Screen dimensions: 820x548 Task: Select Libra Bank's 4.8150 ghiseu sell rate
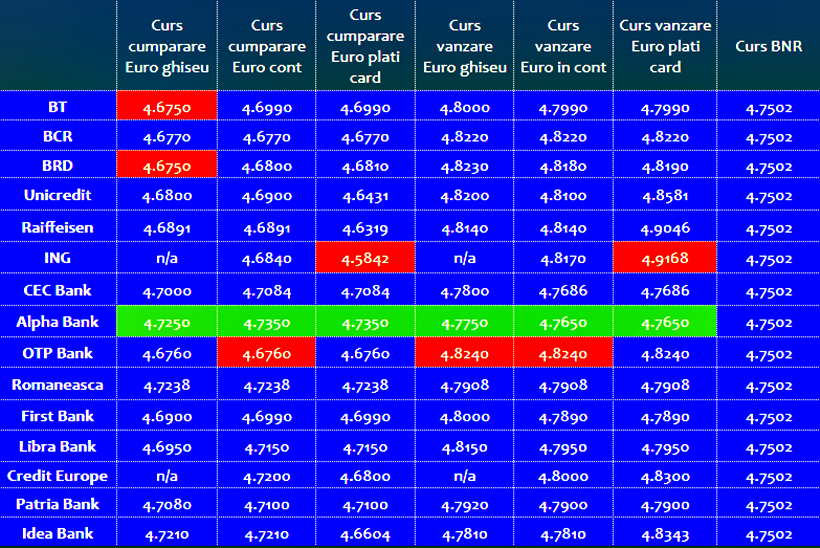pyautogui.click(x=464, y=448)
